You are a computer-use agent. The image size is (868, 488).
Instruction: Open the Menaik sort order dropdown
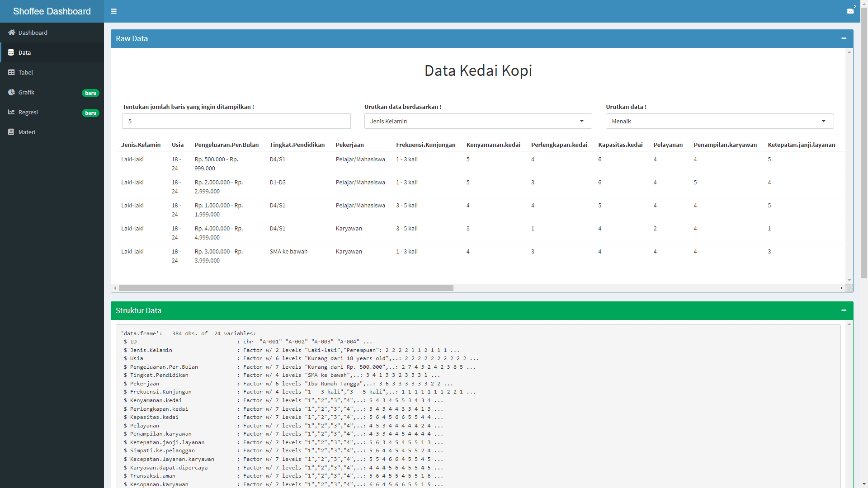click(x=719, y=121)
